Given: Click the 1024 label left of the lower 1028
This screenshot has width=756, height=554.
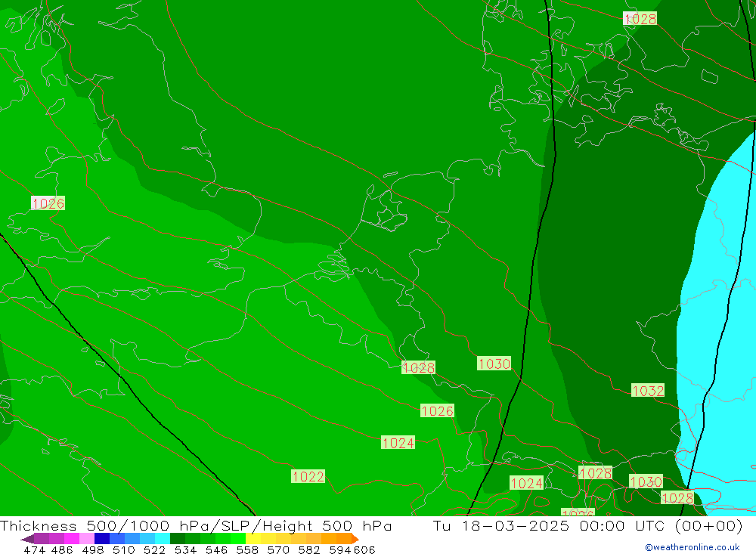Looking at the screenshot, I should [x=526, y=483].
